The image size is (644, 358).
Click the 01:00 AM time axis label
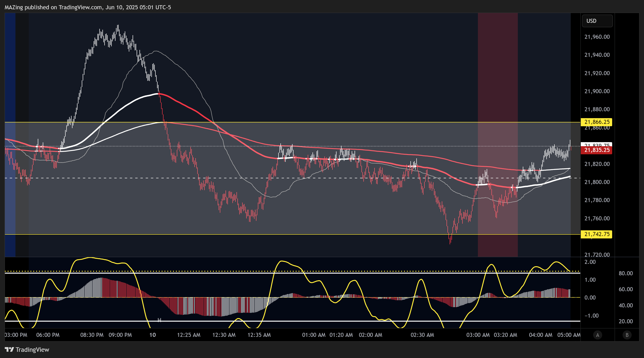point(314,335)
